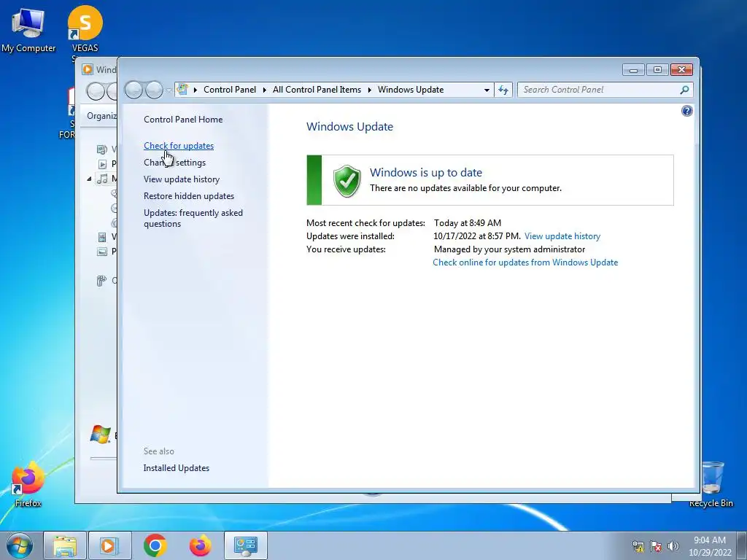This screenshot has width=747, height=560.
Task: Click the Back navigation button in Control Panel
Action: 134,90
